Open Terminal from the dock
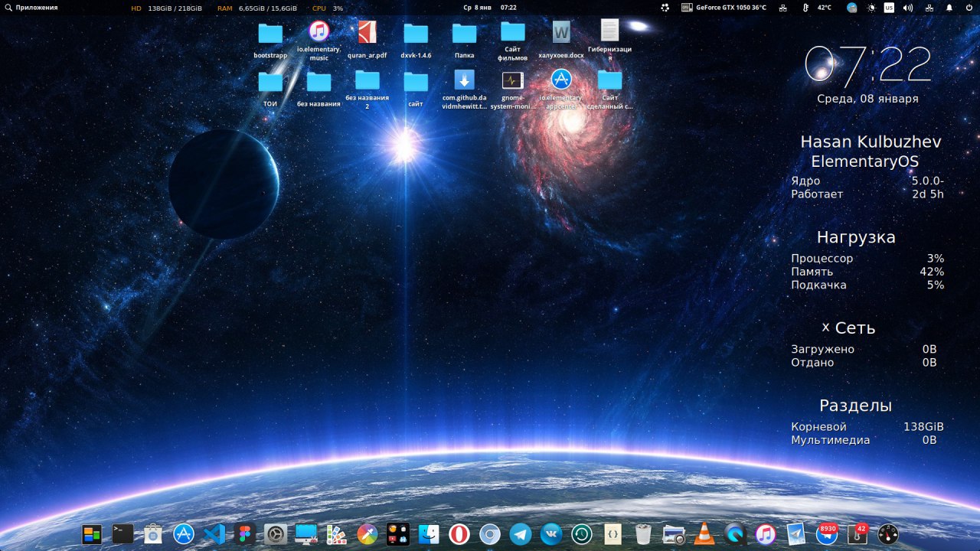The height and width of the screenshot is (551, 980). (x=122, y=533)
